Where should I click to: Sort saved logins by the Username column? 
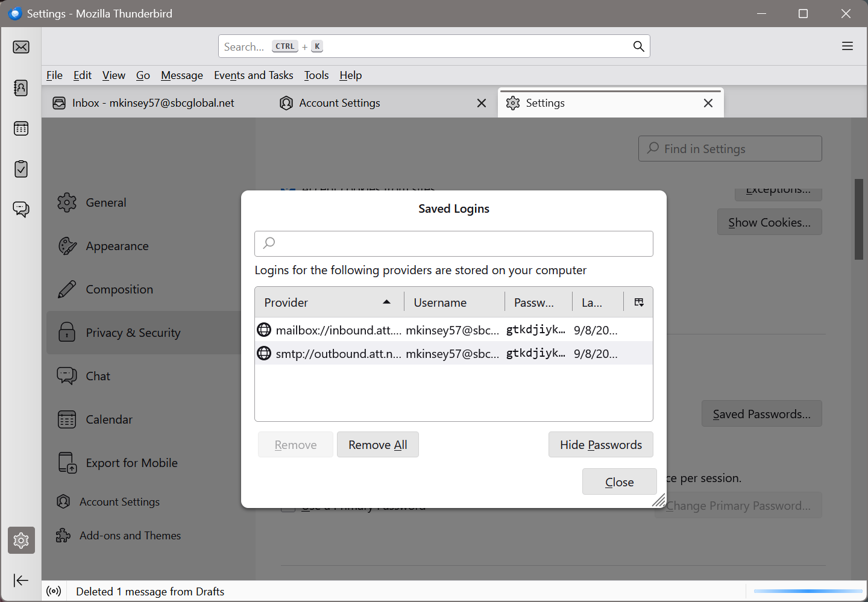[454, 303]
